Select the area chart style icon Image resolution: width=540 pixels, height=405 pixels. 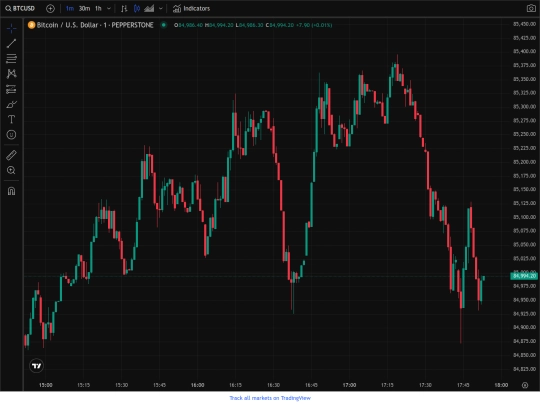pyautogui.click(x=149, y=8)
